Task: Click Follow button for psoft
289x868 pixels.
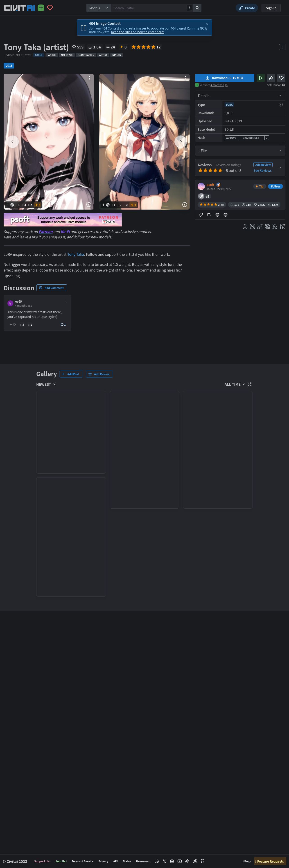Action: point(275,186)
